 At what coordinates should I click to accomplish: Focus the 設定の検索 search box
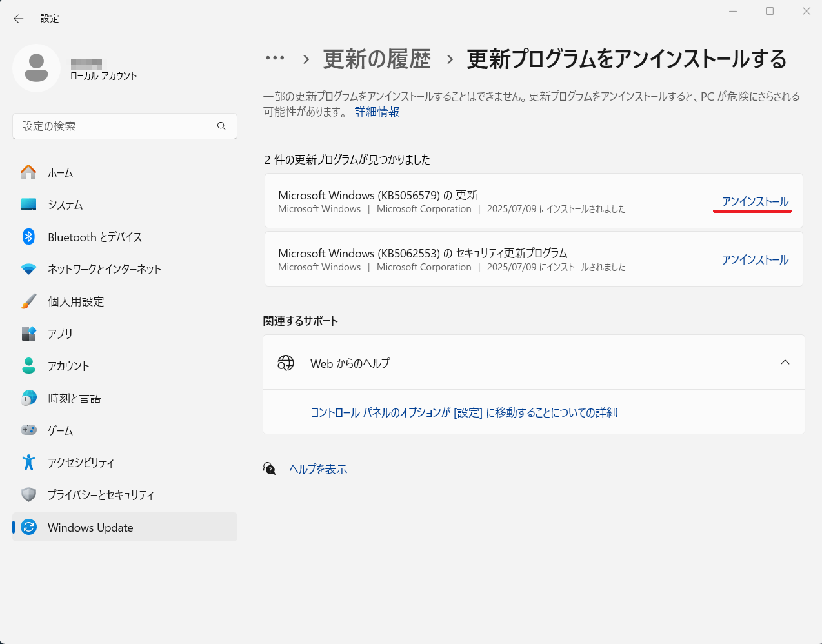125,126
